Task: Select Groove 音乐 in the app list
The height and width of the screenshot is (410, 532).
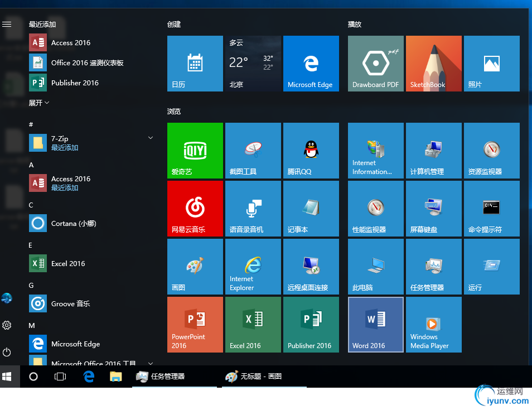Action: [x=70, y=303]
